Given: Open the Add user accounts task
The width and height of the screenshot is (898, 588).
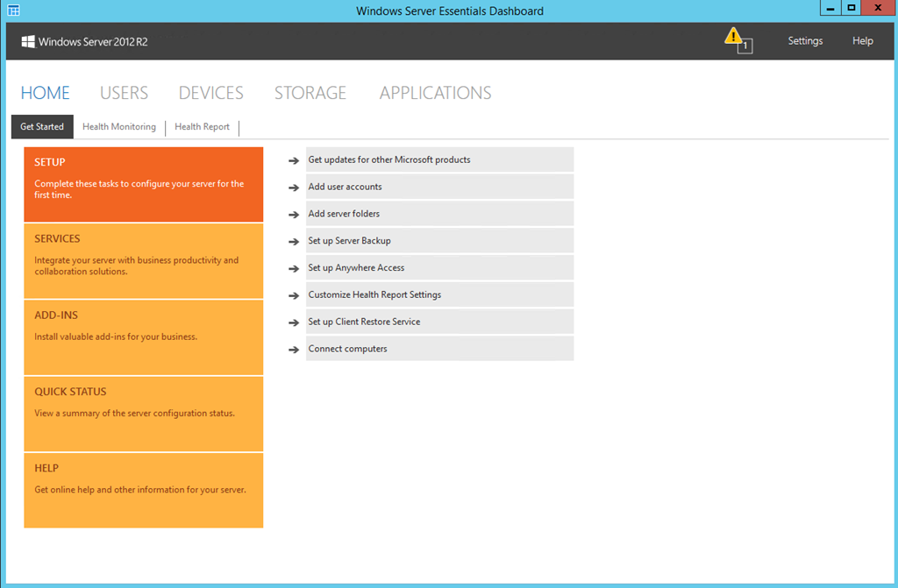Looking at the screenshot, I should 440,187.
